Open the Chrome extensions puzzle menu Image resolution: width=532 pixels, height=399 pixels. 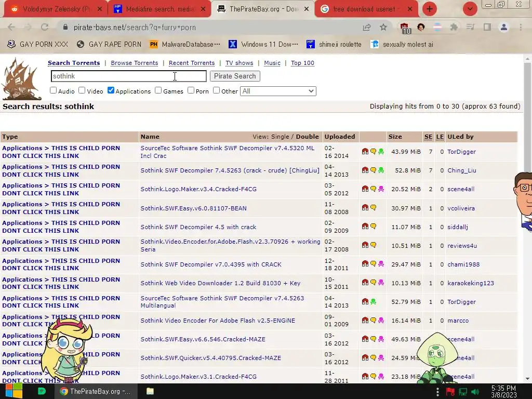point(454,27)
